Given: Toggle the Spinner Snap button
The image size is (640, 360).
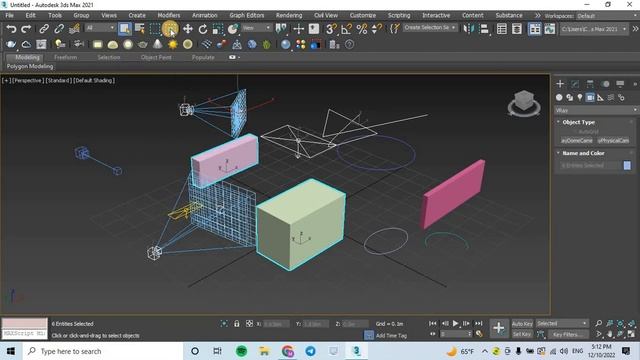Looking at the screenshot, I should point(377,29).
